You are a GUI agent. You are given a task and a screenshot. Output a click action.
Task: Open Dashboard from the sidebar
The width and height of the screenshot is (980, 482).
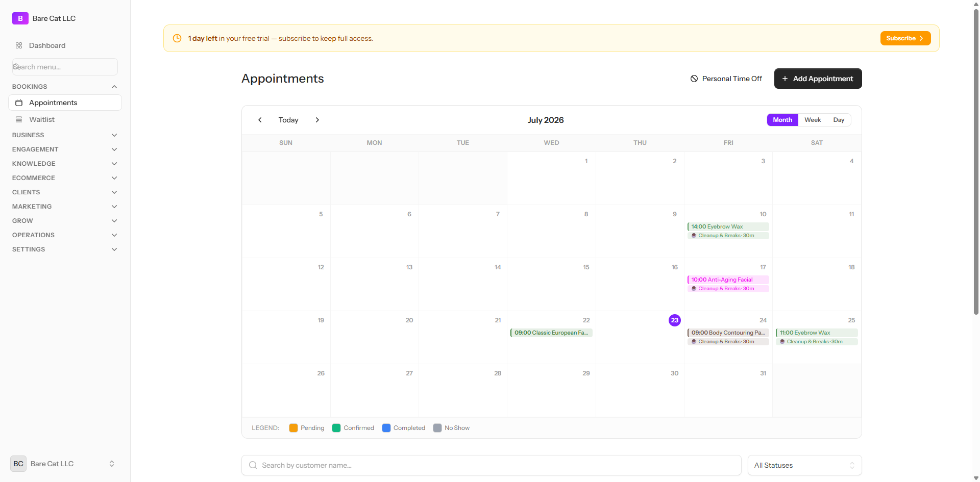[x=65, y=45]
